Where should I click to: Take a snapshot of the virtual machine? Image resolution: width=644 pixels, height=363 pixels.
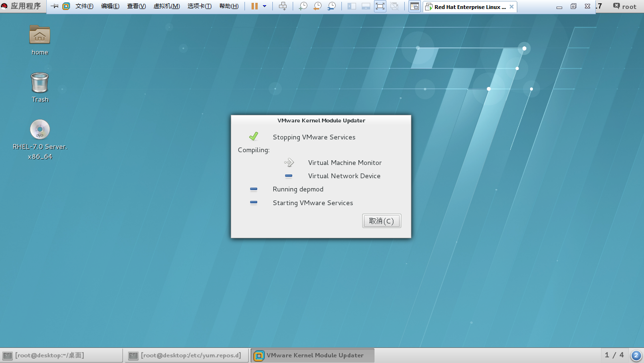[303, 6]
